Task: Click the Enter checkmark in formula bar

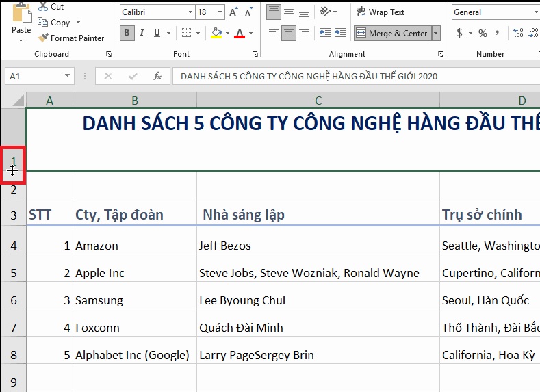Action: pos(133,76)
